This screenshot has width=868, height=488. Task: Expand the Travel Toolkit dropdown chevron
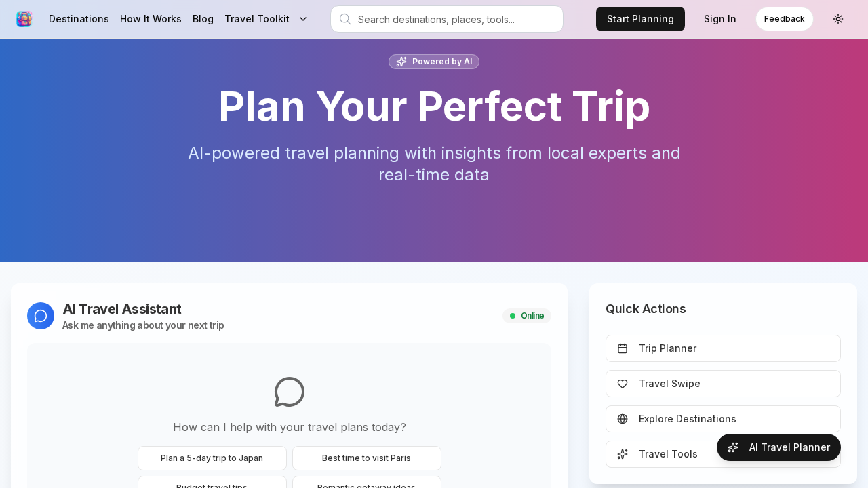coord(302,19)
